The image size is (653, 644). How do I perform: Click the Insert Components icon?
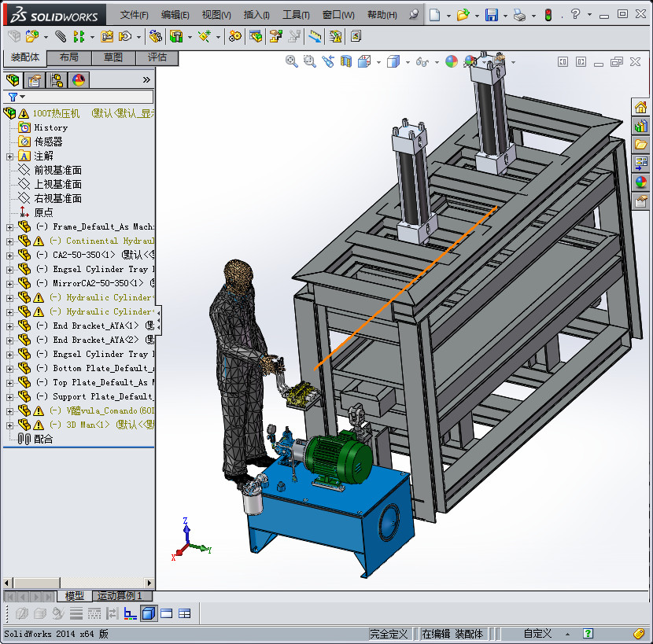pyautogui.click(x=32, y=37)
